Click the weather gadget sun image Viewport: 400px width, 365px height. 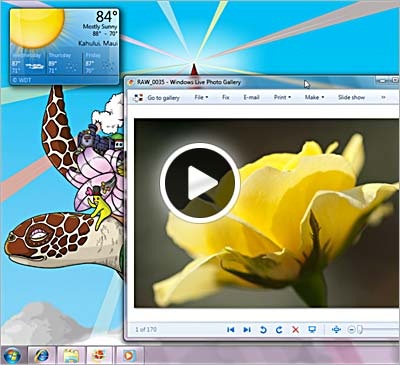pos(37,28)
